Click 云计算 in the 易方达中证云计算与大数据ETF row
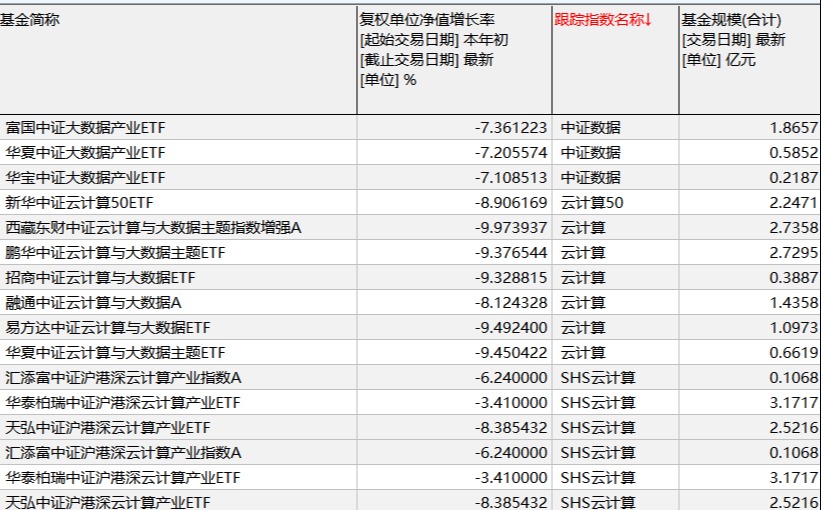Viewport: 821px width, 510px height. (x=583, y=328)
